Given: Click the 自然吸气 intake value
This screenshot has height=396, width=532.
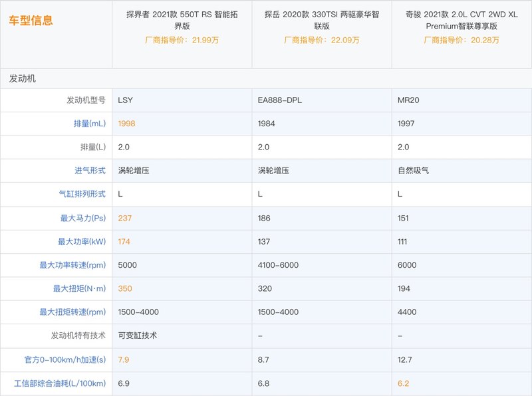Looking at the screenshot, I should [413, 171].
